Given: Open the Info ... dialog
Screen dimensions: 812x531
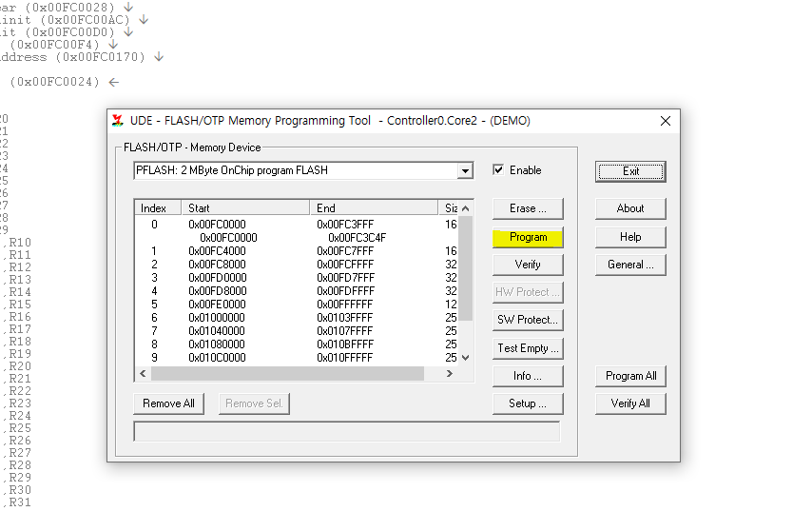Looking at the screenshot, I should 528,376.
